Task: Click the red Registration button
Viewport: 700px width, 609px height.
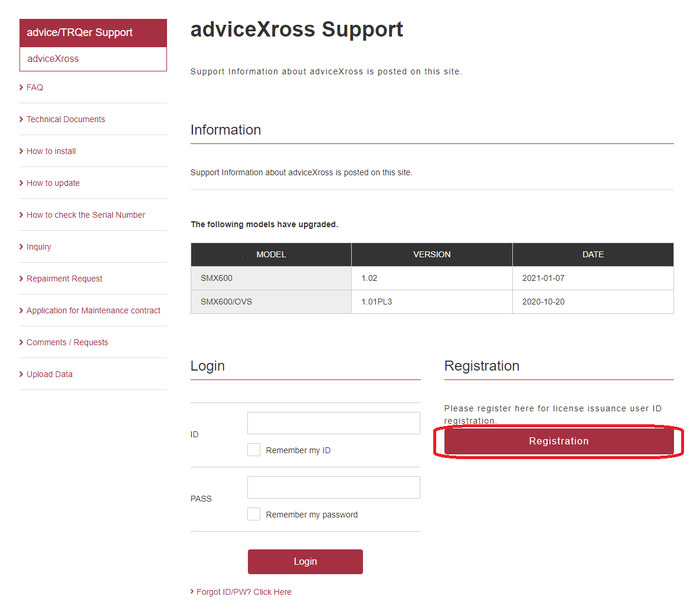Action: [559, 441]
